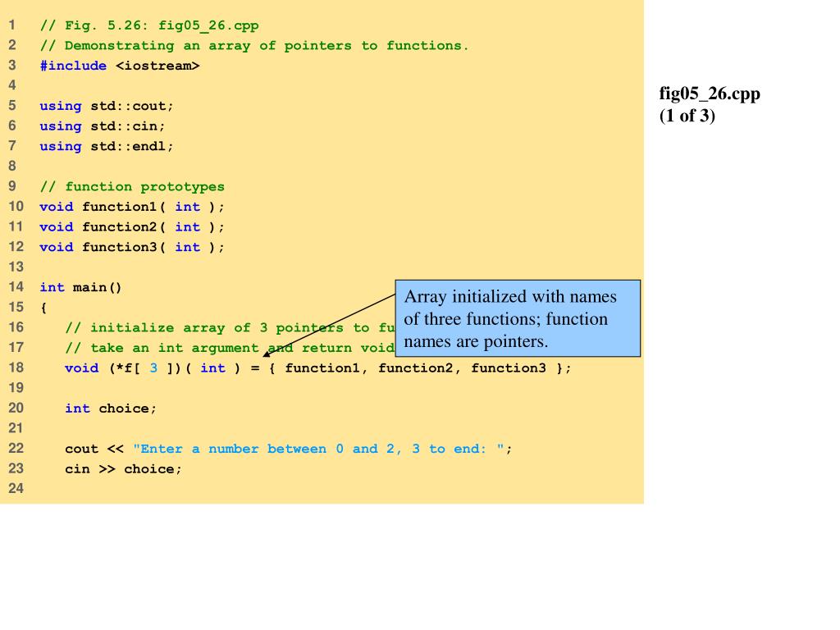Viewport: 840px width, 630px height.
Task: Click the 'using std::cin;' statement
Action: coord(103,126)
